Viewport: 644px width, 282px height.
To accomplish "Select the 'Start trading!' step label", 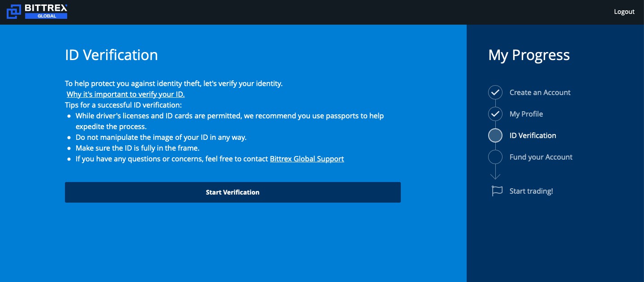I will 531,191.
